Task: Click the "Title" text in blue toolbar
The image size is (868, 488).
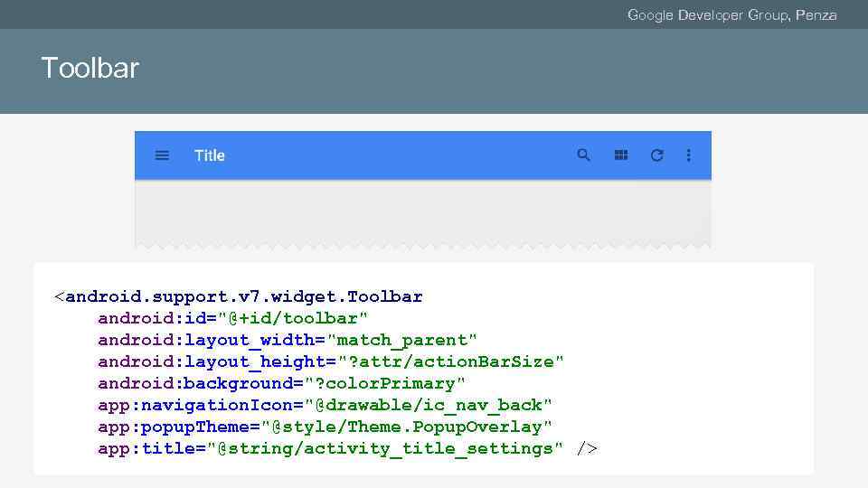Action: 210,155
